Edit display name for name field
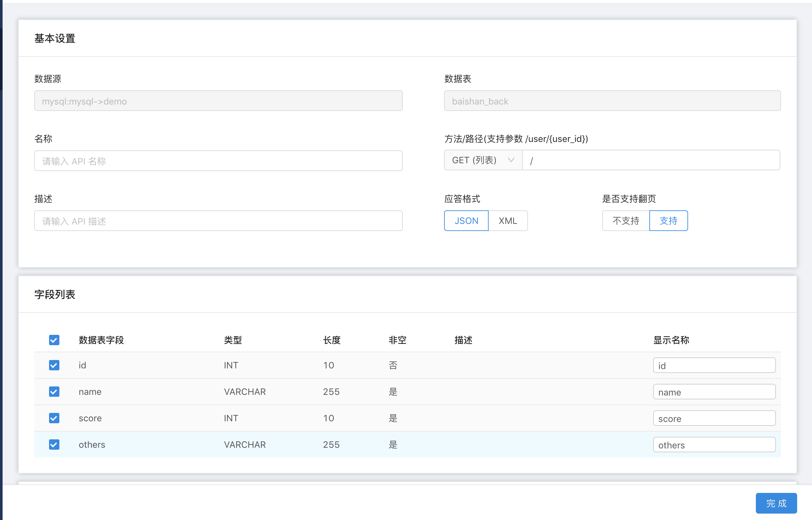Screen dimensions: 812x520 coord(714,392)
